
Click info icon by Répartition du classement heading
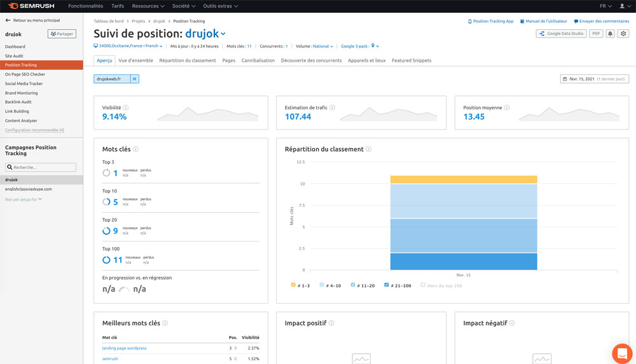[x=368, y=149]
